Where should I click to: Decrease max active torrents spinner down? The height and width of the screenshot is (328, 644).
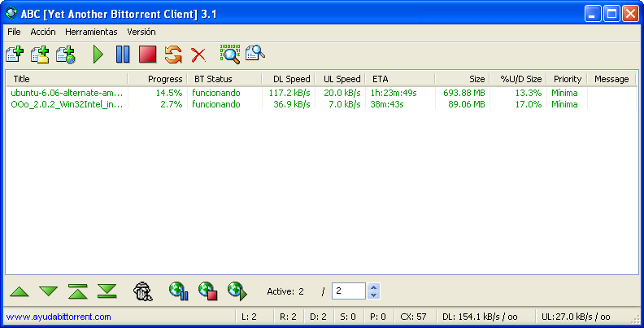coord(374,295)
